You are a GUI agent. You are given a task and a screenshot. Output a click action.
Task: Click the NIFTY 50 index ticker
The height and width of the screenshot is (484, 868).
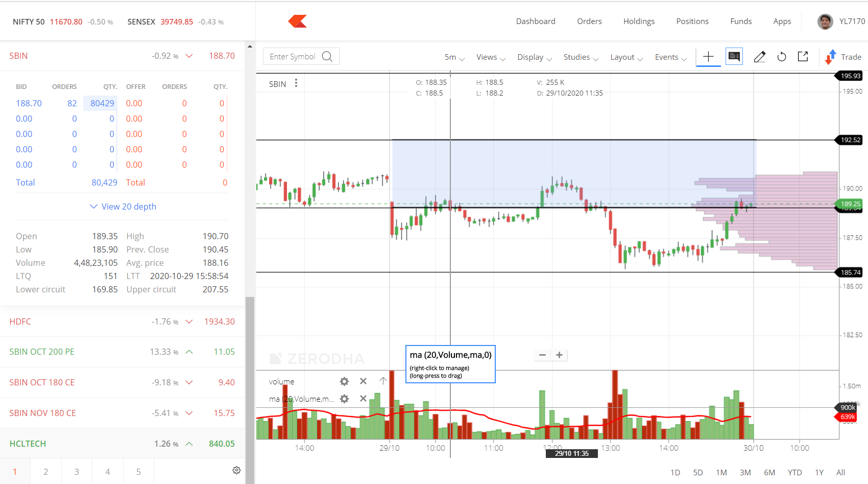(63, 22)
